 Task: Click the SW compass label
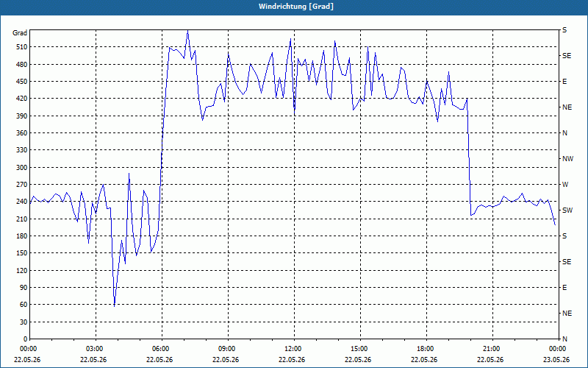click(x=567, y=210)
